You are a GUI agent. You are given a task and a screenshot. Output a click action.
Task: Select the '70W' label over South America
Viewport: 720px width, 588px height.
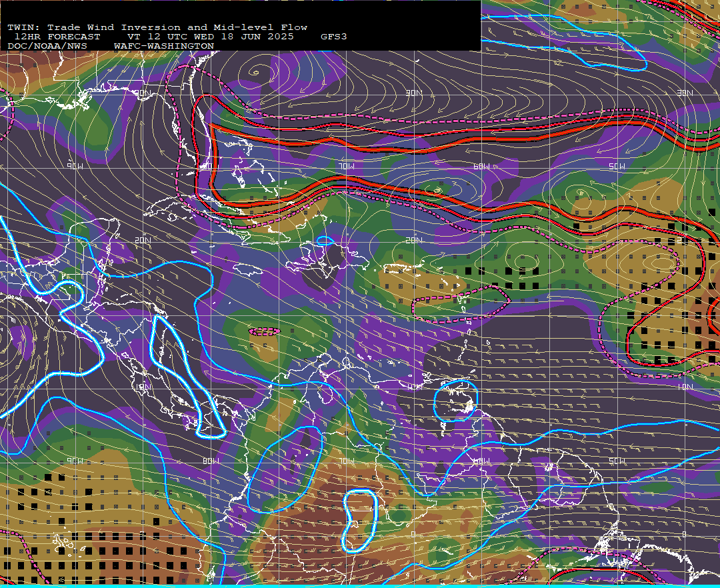[347, 461]
